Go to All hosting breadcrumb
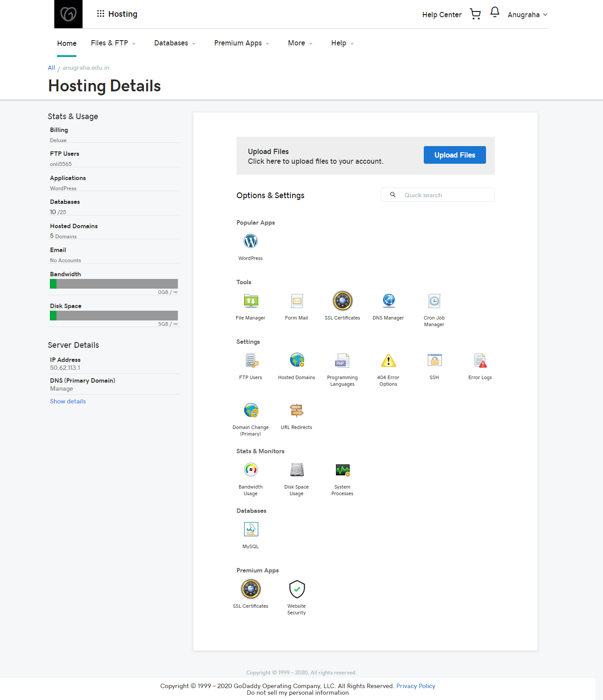This screenshot has width=603, height=700. [51, 68]
